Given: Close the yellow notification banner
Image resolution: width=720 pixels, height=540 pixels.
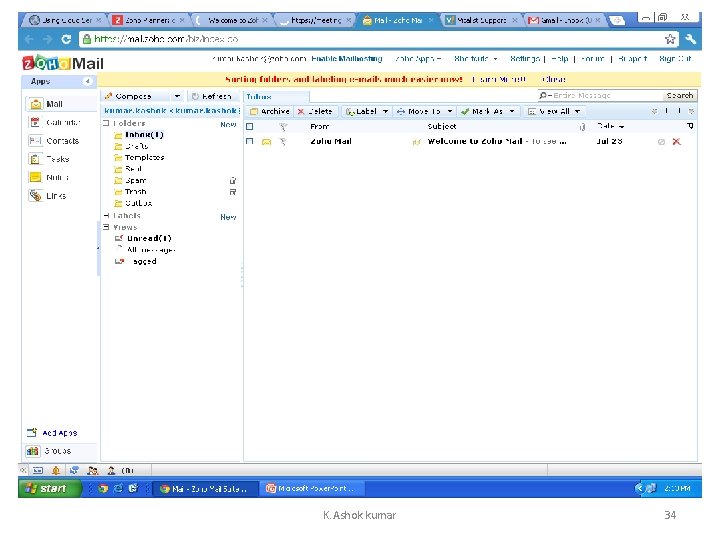Looking at the screenshot, I should tap(554, 79).
